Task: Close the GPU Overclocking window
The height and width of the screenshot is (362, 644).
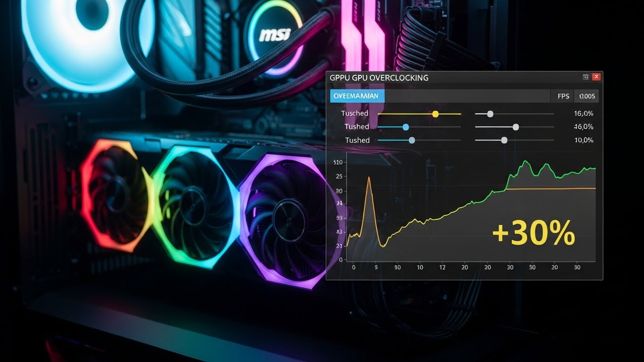Action: coord(596,77)
